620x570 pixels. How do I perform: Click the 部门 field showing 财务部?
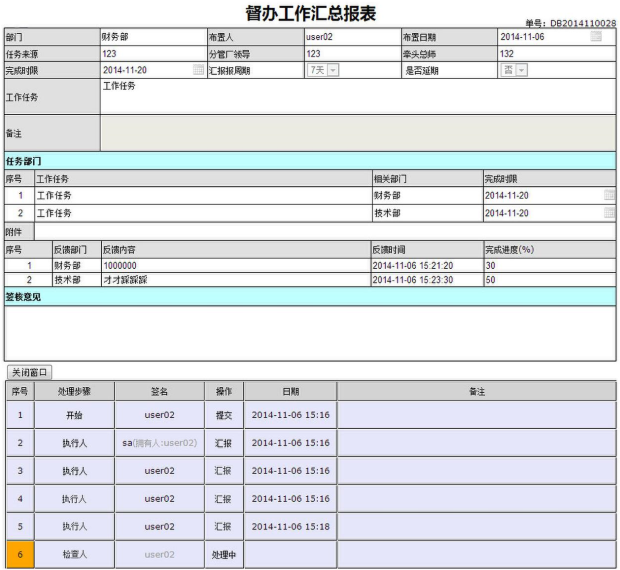coord(150,37)
